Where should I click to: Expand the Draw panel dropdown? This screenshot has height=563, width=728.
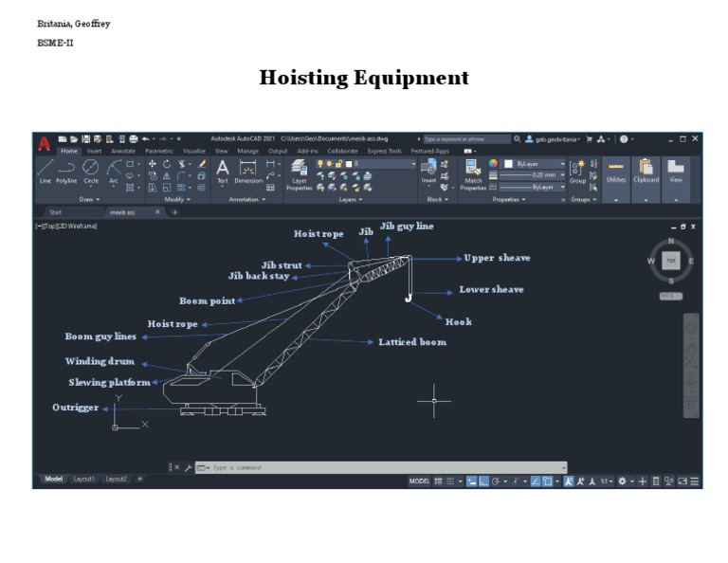[89, 199]
